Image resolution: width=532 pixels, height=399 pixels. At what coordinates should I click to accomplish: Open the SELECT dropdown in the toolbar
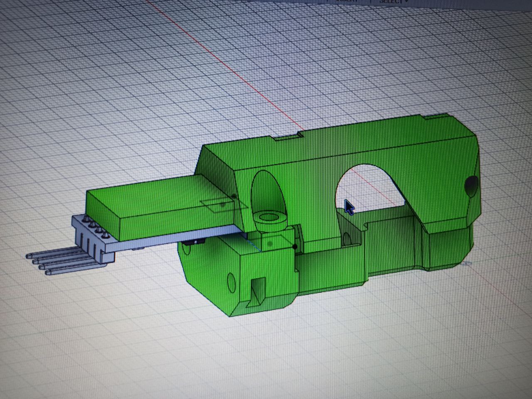pos(393,1)
